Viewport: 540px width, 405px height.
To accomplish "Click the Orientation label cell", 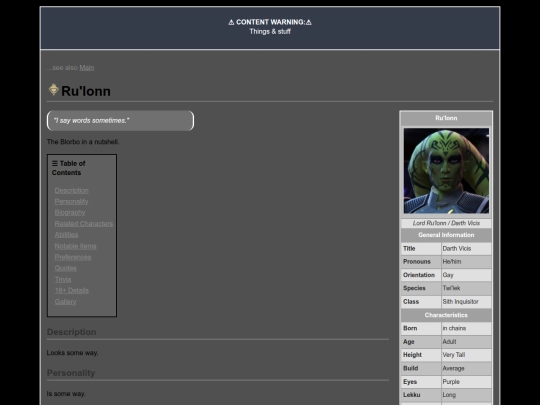I will pyautogui.click(x=421, y=275).
